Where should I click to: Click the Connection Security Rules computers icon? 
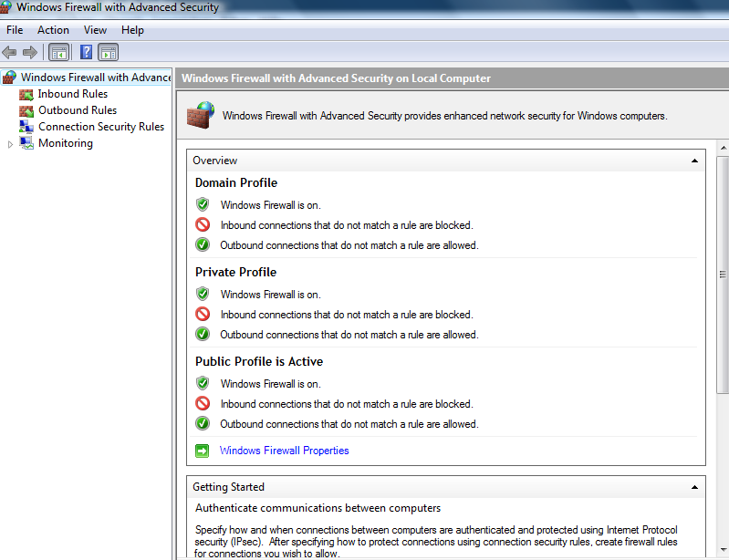(x=26, y=127)
